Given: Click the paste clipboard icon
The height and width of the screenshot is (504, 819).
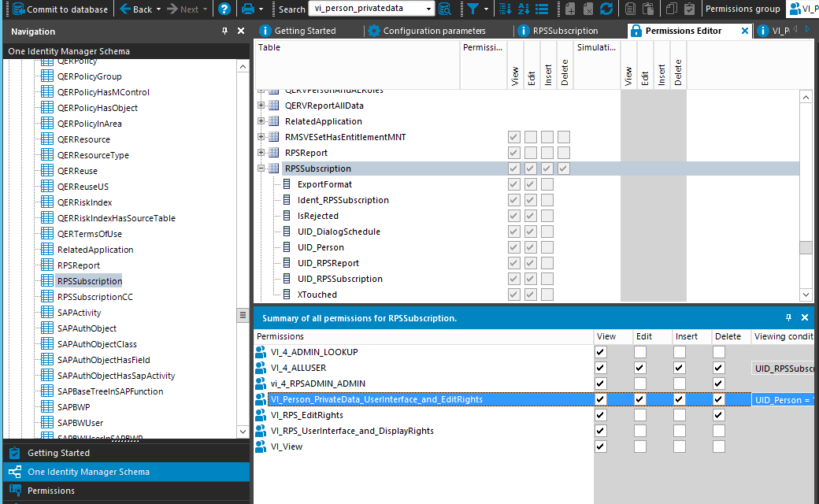Looking at the screenshot, I should tap(648, 9).
